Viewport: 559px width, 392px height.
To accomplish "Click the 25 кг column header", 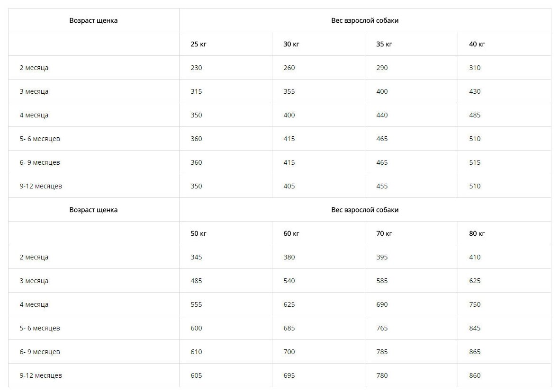I will tap(198, 44).
